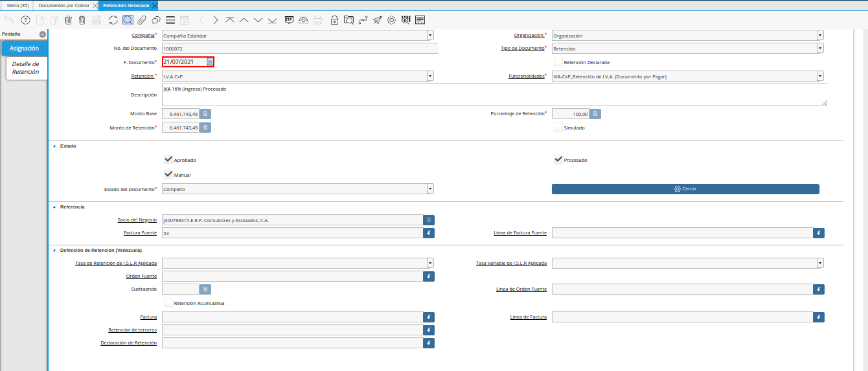Click the Cerrar button
Image resolution: width=868 pixels, height=371 pixels.
pyautogui.click(x=685, y=189)
